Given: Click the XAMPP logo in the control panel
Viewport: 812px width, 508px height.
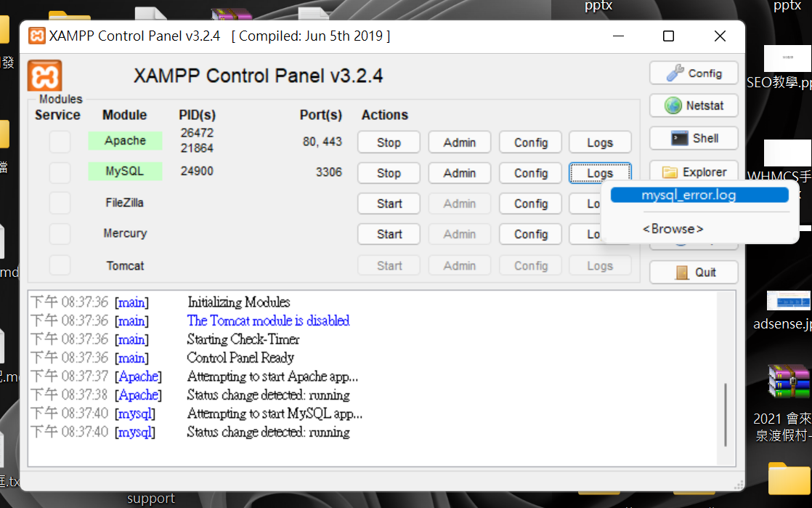Looking at the screenshot, I should click(44, 76).
